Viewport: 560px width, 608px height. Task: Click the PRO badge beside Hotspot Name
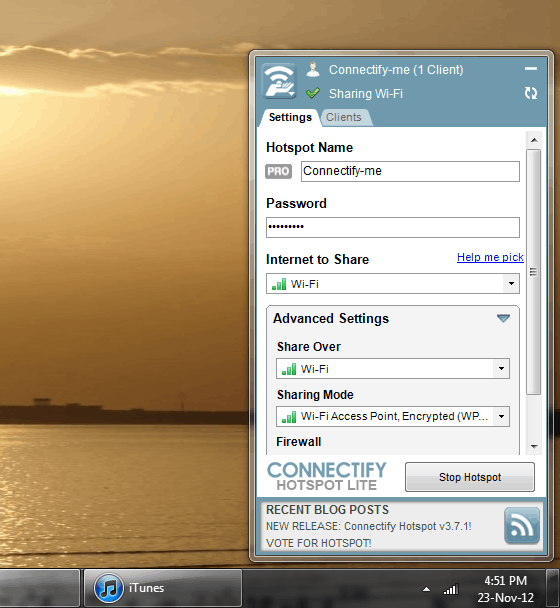(278, 171)
